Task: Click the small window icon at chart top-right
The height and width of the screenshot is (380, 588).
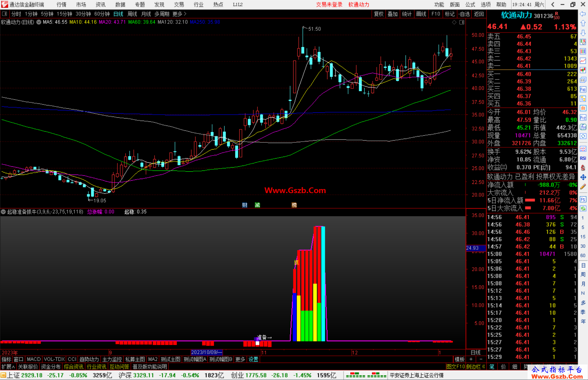Action: click(462, 22)
